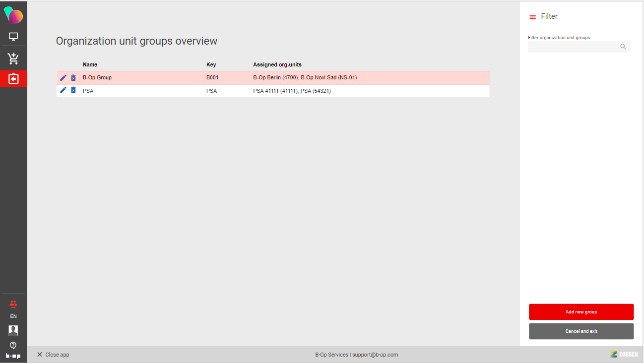Click the red switch user group icon

pyautogui.click(x=13, y=304)
